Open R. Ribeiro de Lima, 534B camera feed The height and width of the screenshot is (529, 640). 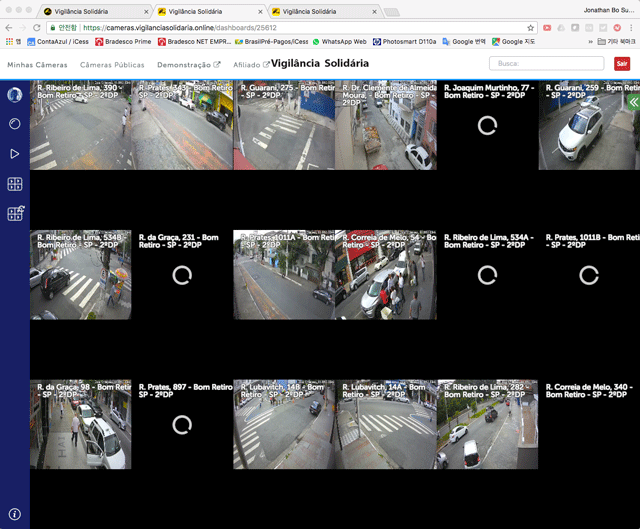point(81,275)
